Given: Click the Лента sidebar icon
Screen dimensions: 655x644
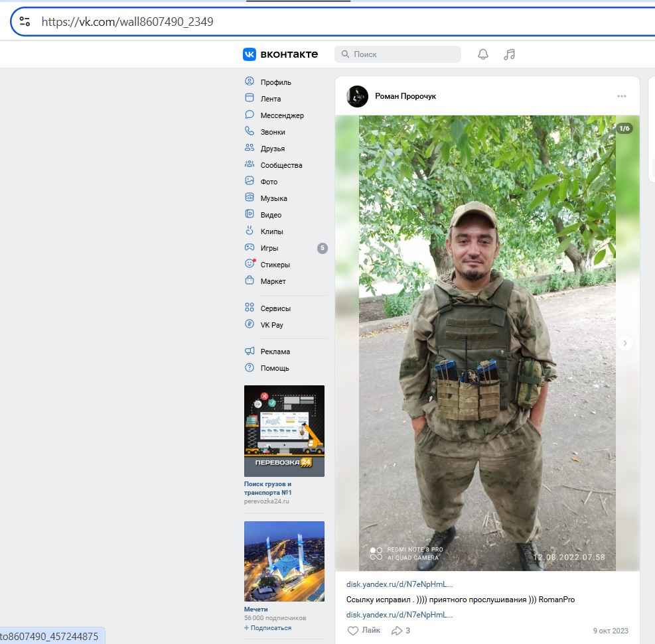Looking at the screenshot, I should [x=250, y=97].
